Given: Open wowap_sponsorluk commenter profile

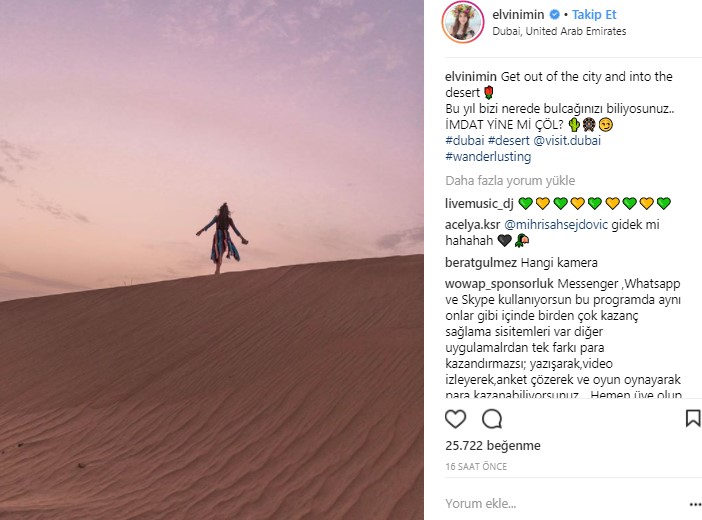Looking at the screenshot, I should click(x=499, y=284).
